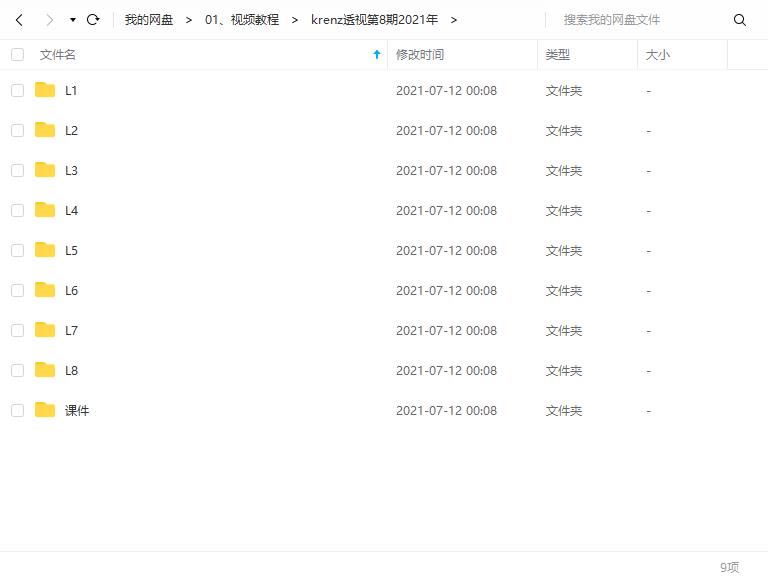Tick the select-all checkbox in header
The width and height of the screenshot is (768, 584).
(18, 54)
